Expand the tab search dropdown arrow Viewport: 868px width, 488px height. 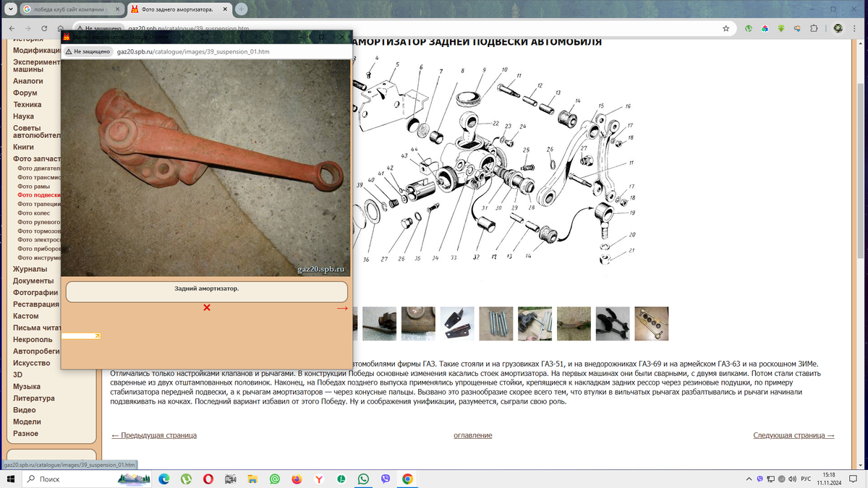(x=11, y=9)
